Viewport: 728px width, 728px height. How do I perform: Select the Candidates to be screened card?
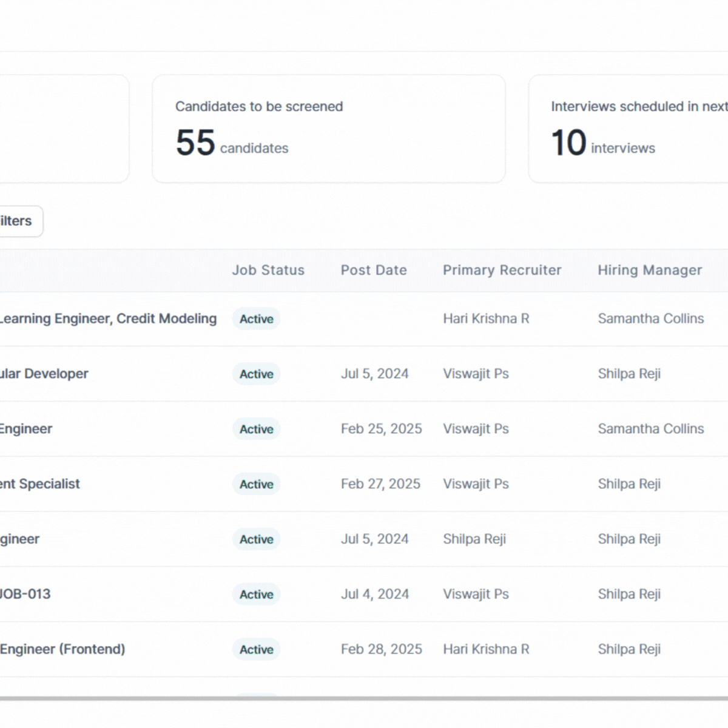328,129
